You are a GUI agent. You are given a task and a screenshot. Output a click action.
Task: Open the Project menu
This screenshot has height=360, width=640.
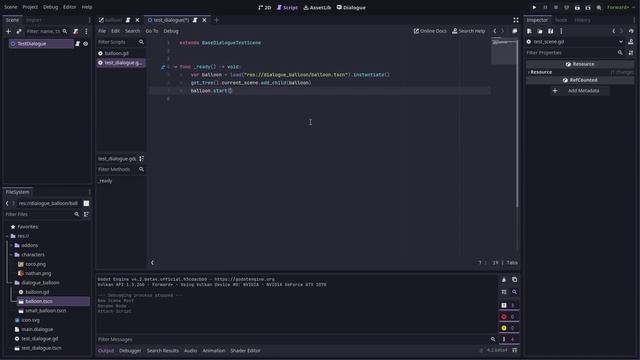click(x=30, y=7)
